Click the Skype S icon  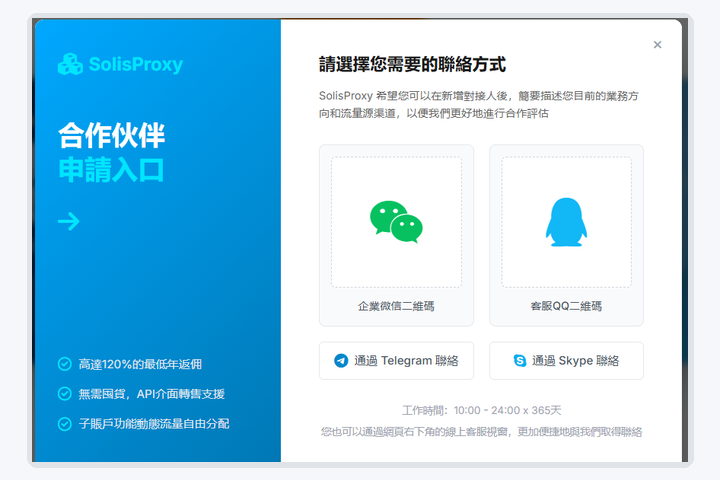[520, 361]
